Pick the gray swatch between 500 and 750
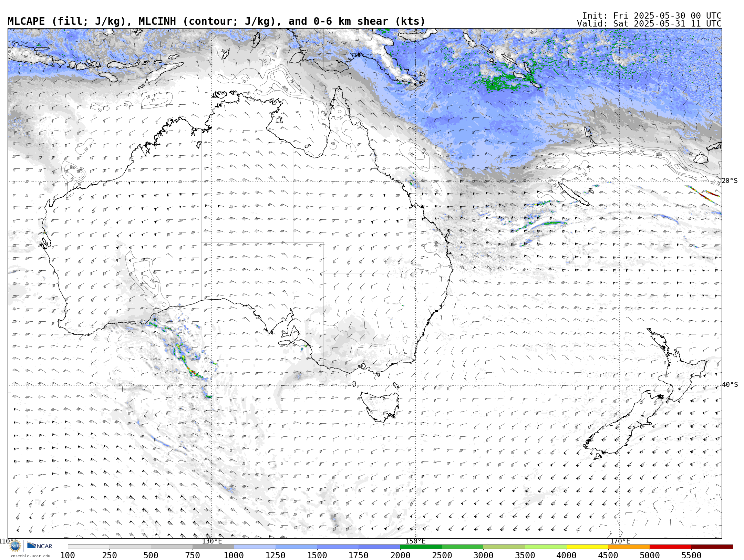 (172, 547)
